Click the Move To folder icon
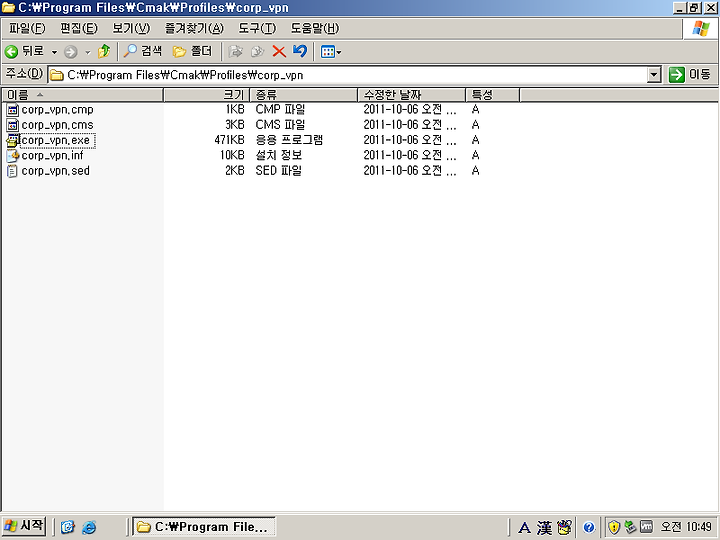The image size is (720, 540). point(236,51)
